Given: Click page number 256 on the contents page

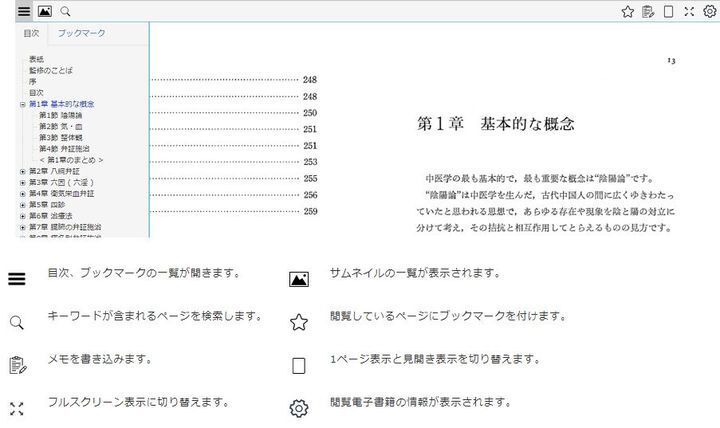Looking at the screenshot, I should pos(310,195).
